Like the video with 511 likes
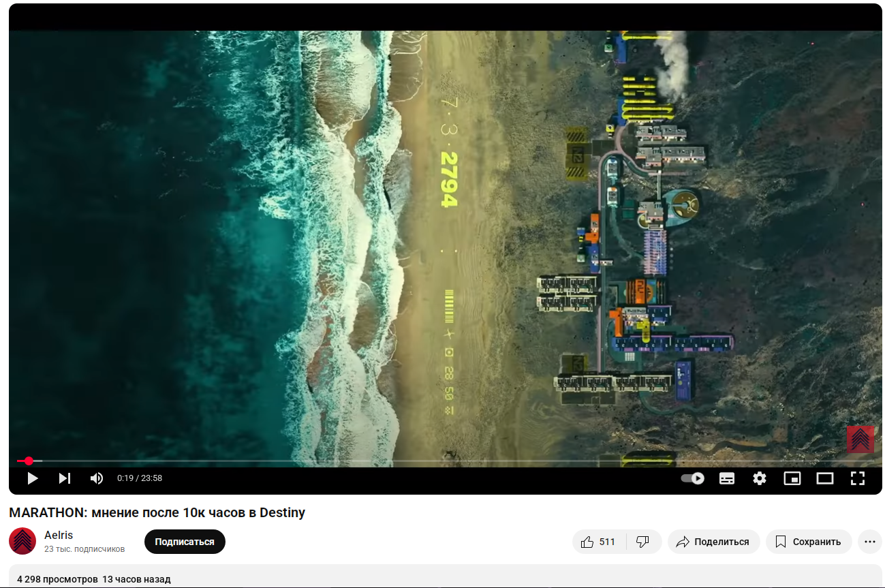 [599, 542]
